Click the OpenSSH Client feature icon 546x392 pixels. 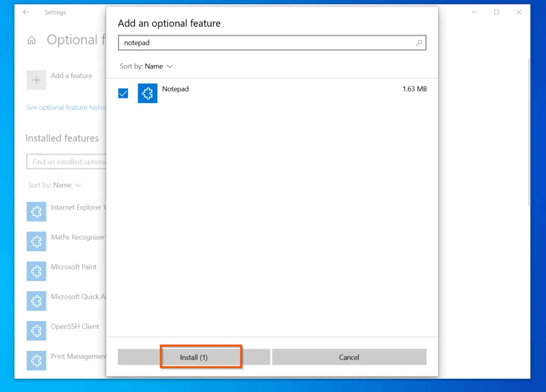(37, 331)
